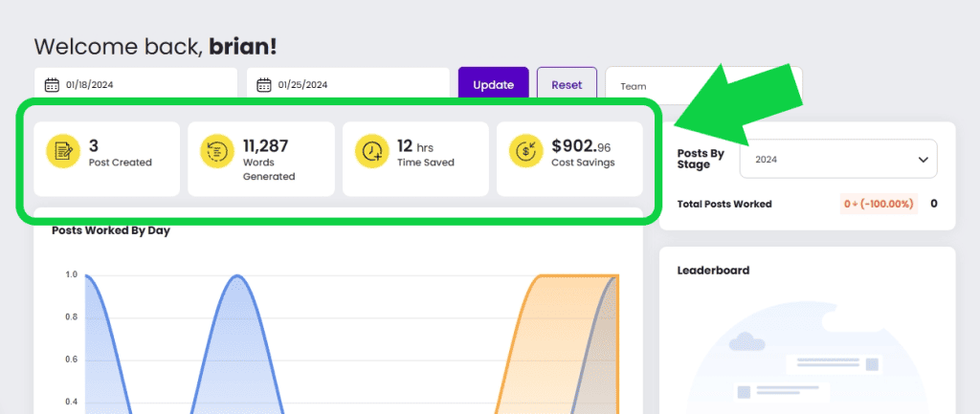Click the Leaderboard heading
This screenshot has width=980, height=414.
[x=713, y=271]
